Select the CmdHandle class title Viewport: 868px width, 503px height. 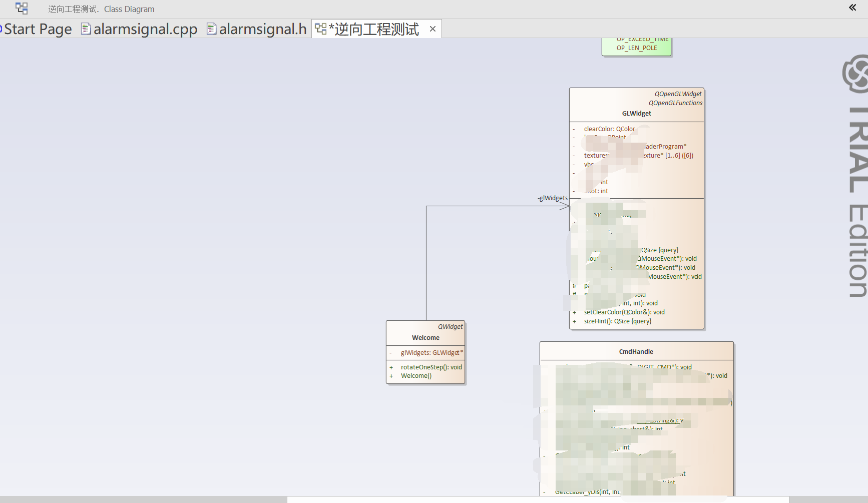636,352
